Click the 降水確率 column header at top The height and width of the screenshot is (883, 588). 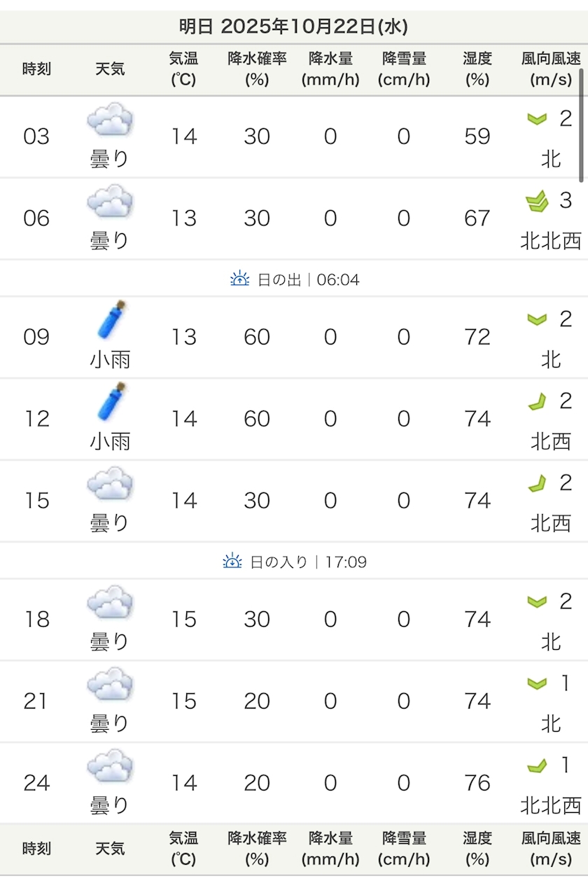click(x=257, y=69)
